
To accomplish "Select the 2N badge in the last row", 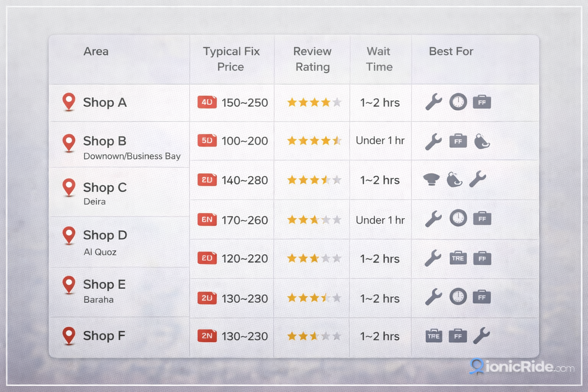I will point(207,336).
